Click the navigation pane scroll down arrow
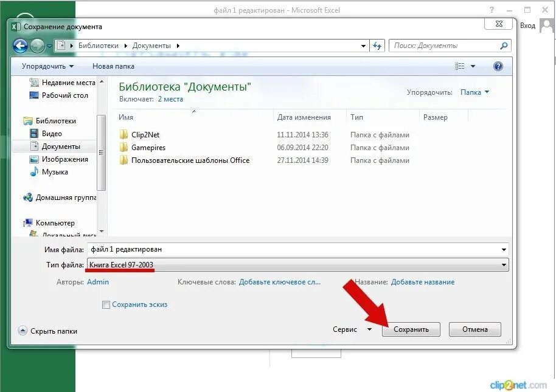The width and height of the screenshot is (556, 392). [x=102, y=232]
